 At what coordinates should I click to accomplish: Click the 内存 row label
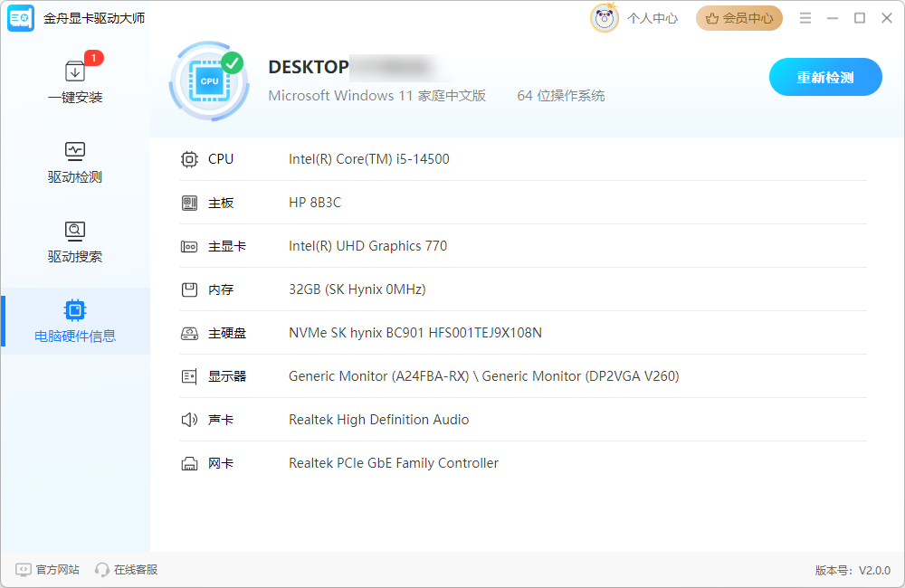coord(221,289)
